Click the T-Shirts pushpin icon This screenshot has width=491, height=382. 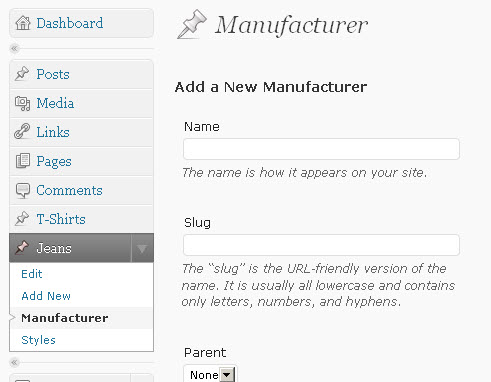22,219
